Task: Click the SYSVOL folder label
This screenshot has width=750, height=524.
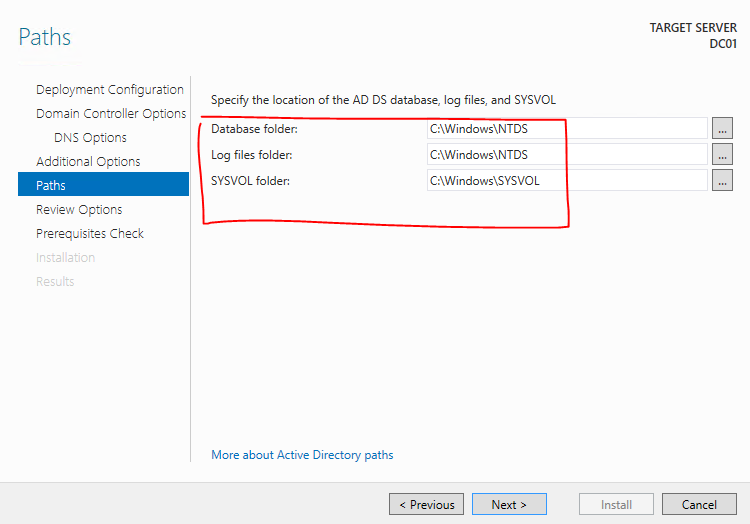Action: tap(250, 181)
